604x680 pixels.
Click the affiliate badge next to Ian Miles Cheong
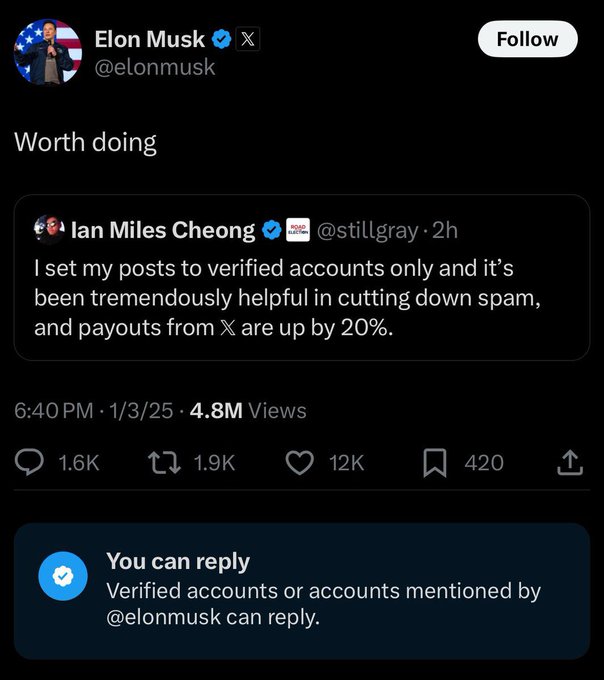pyautogui.click(x=297, y=230)
